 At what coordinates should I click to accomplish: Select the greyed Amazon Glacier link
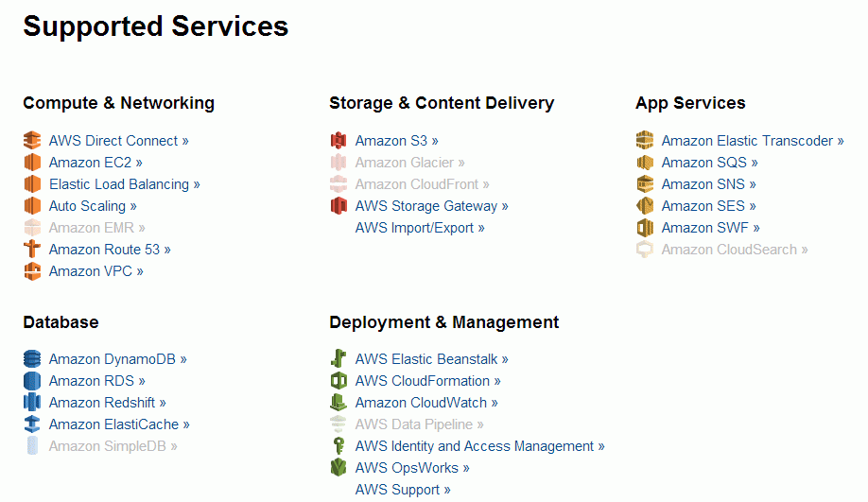click(410, 163)
